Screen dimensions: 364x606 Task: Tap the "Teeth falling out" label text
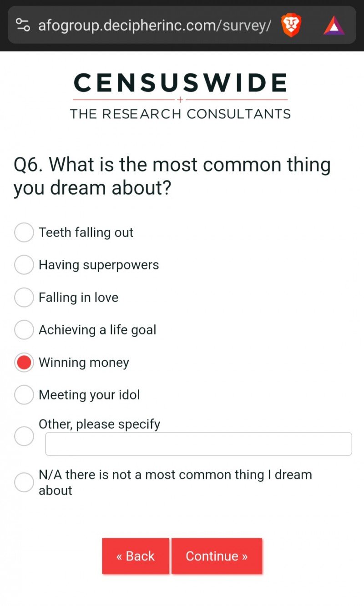[86, 232]
